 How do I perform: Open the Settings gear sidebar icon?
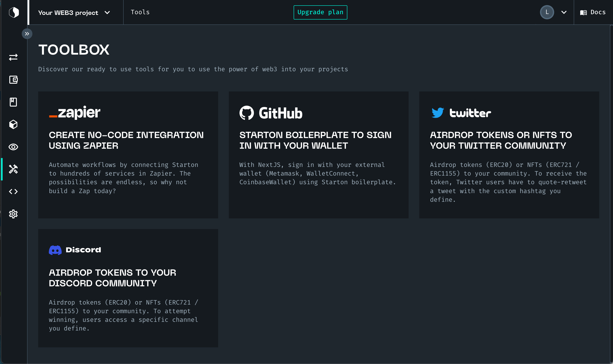[x=13, y=214]
